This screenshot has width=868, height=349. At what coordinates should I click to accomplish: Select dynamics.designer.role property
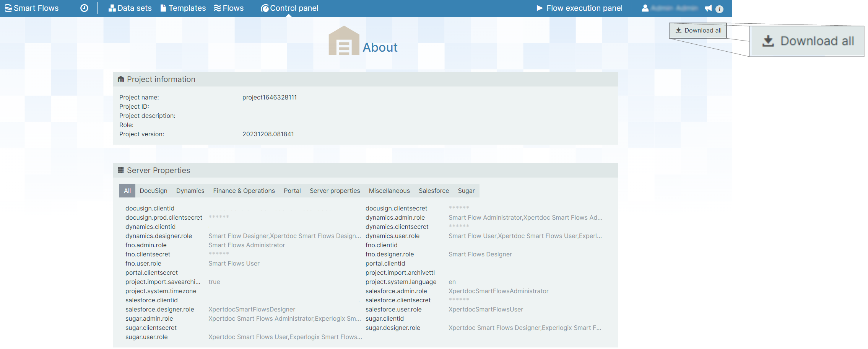[159, 236]
